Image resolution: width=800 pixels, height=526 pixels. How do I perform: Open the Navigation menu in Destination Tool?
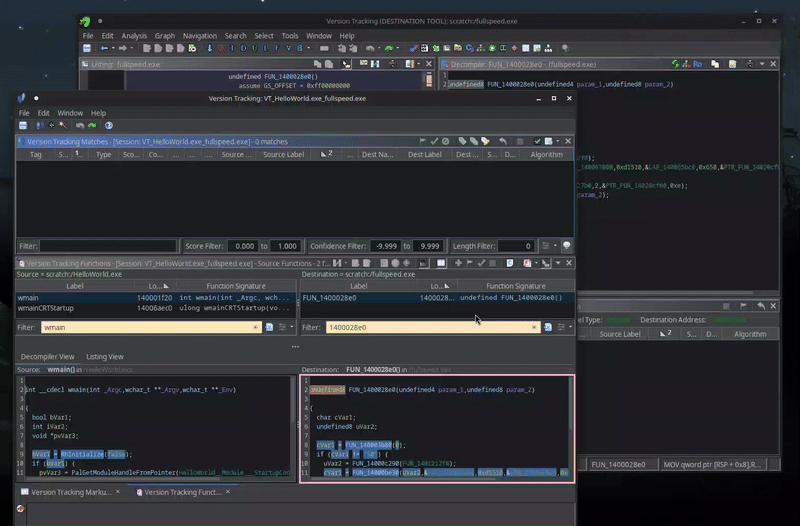199,36
